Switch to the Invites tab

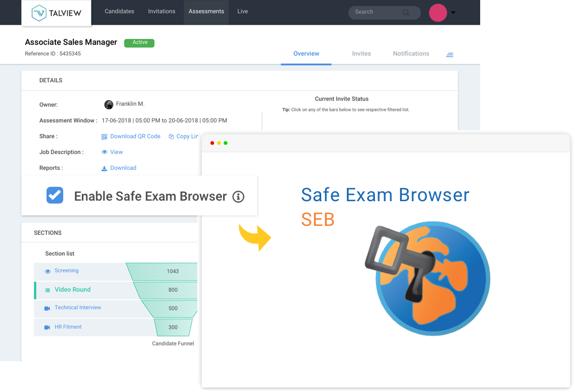[x=362, y=54]
